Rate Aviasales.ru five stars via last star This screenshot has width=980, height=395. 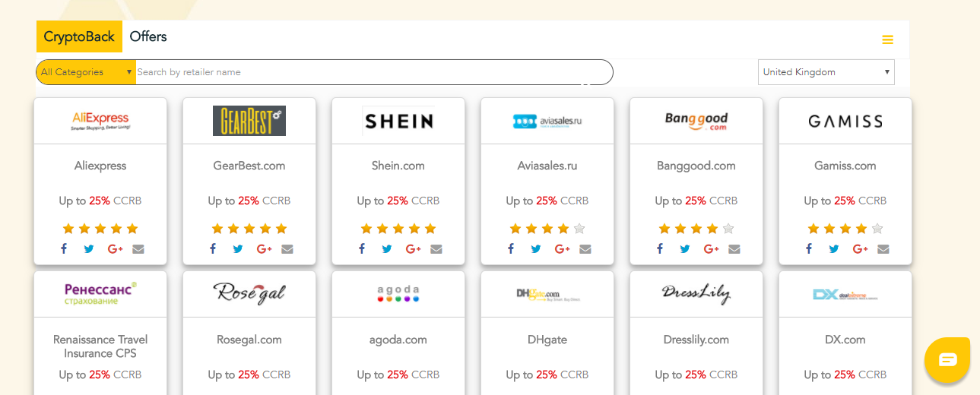coord(579,229)
